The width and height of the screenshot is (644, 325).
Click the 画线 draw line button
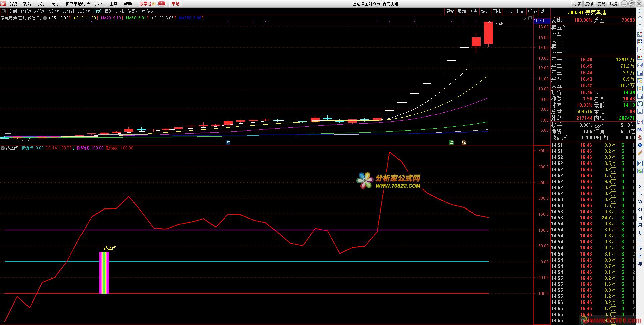(497, 11)
